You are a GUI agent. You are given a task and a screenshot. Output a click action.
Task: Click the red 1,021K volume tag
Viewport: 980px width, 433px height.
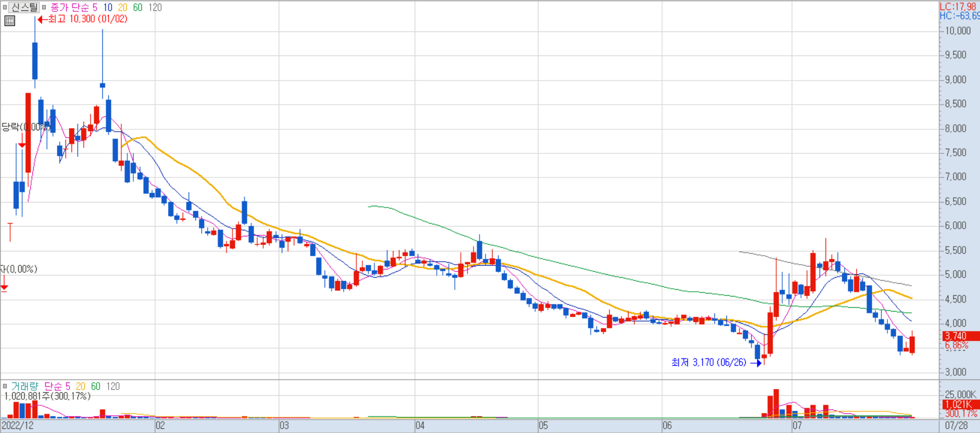[960, 404]
